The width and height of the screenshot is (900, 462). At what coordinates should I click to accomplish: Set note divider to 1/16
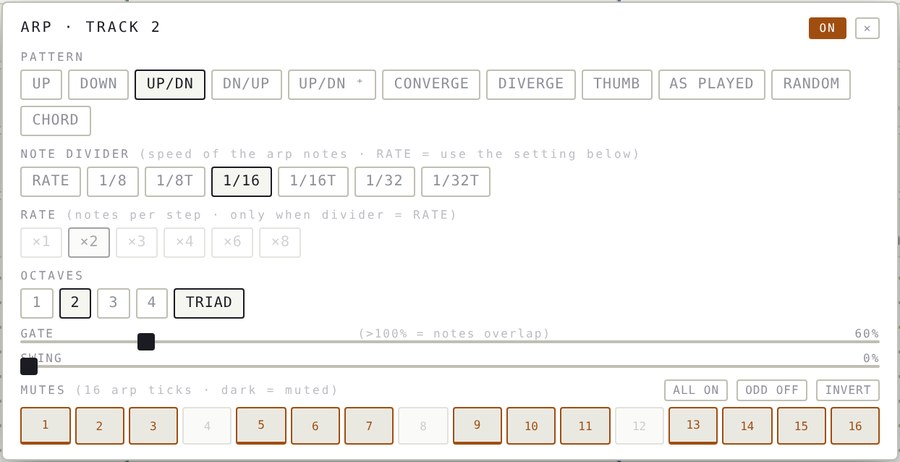[x=242, y=181]
